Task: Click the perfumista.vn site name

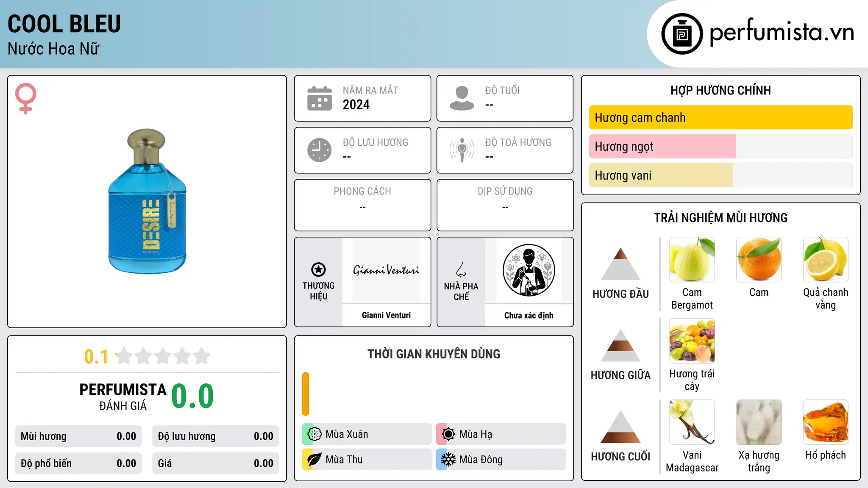Action: point(782,33)
